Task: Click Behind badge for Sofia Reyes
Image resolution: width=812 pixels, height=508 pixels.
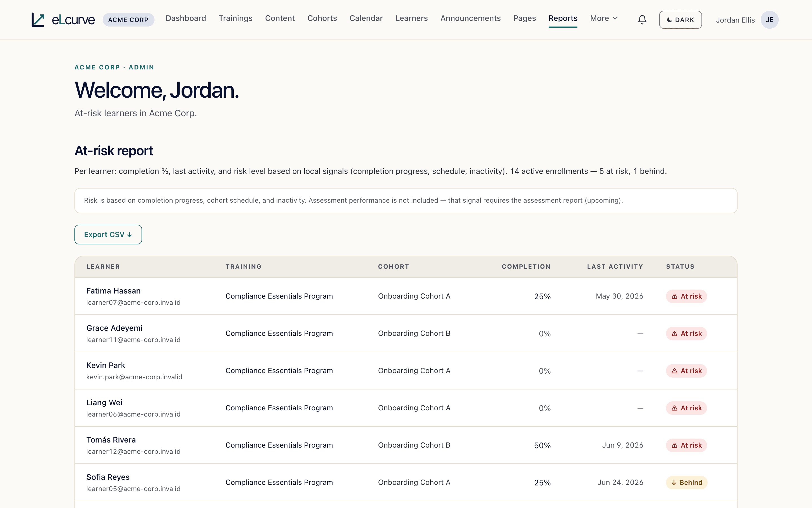Action: coord(687,483)
